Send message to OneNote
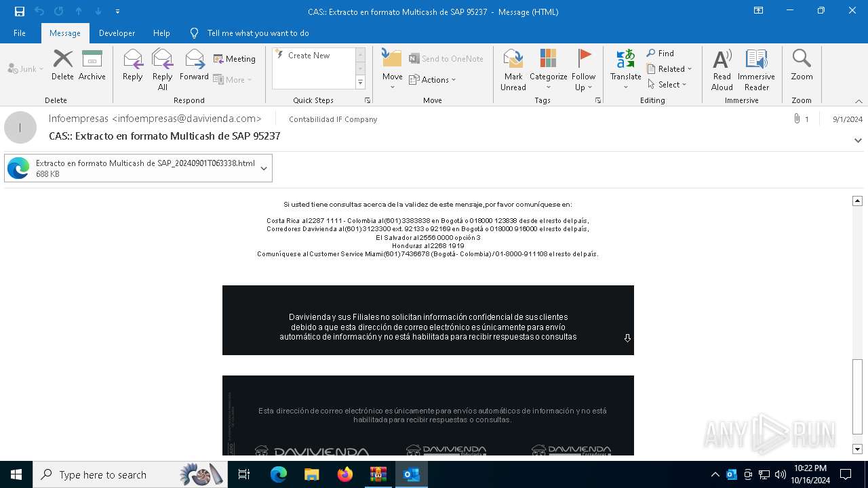Image resolution: width=868 pixels, height=488 pixels. click(446, 59)
